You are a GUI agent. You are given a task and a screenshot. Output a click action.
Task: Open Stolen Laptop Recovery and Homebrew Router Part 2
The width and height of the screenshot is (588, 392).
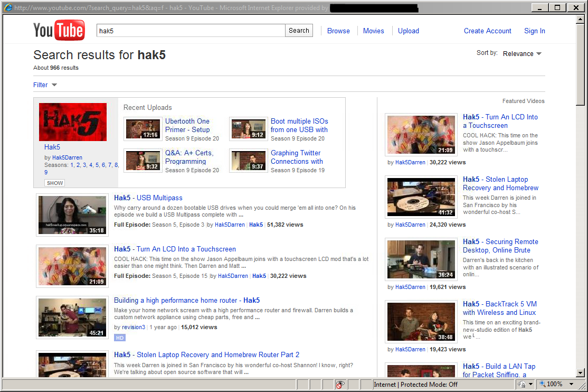(x=206, y=355)
